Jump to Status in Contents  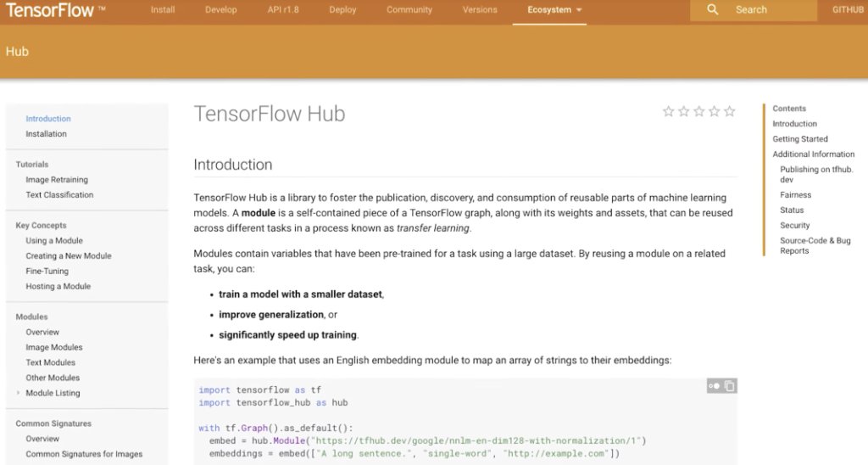pyautogui.click(x=792, y=210)
